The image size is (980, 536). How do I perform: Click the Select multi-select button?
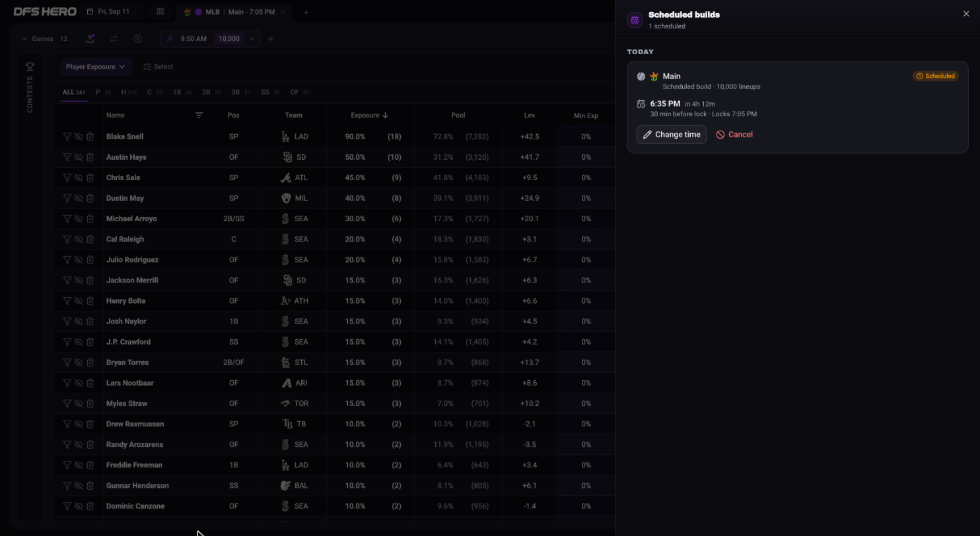158,67
